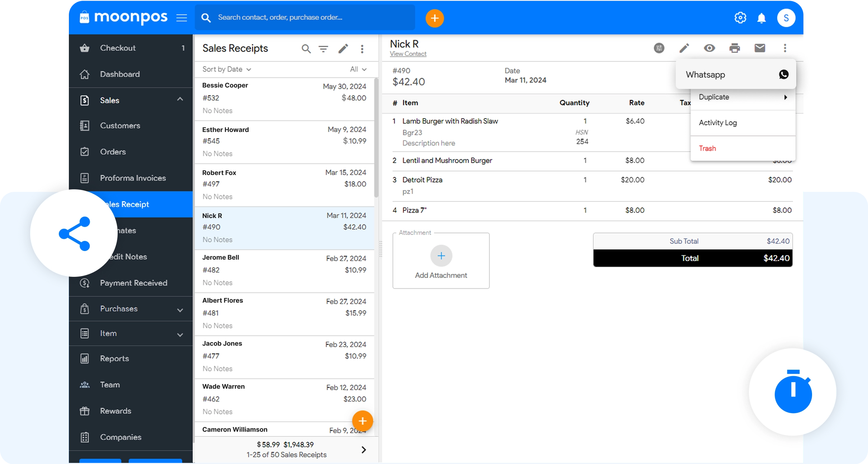The width and height of the screenshot is (868, 464).
Task: Edit receipt with pencil in detail header
Action: coord(684,48)
